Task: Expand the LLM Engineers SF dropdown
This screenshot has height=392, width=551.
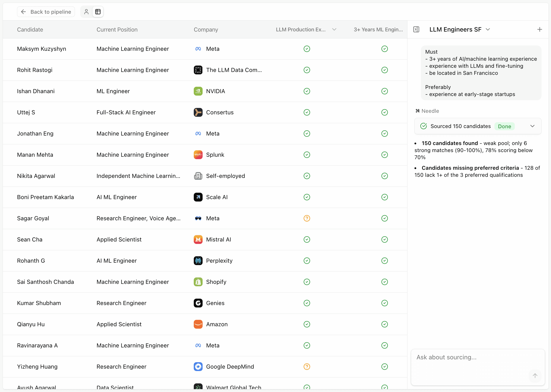Action: pos(488,29)
